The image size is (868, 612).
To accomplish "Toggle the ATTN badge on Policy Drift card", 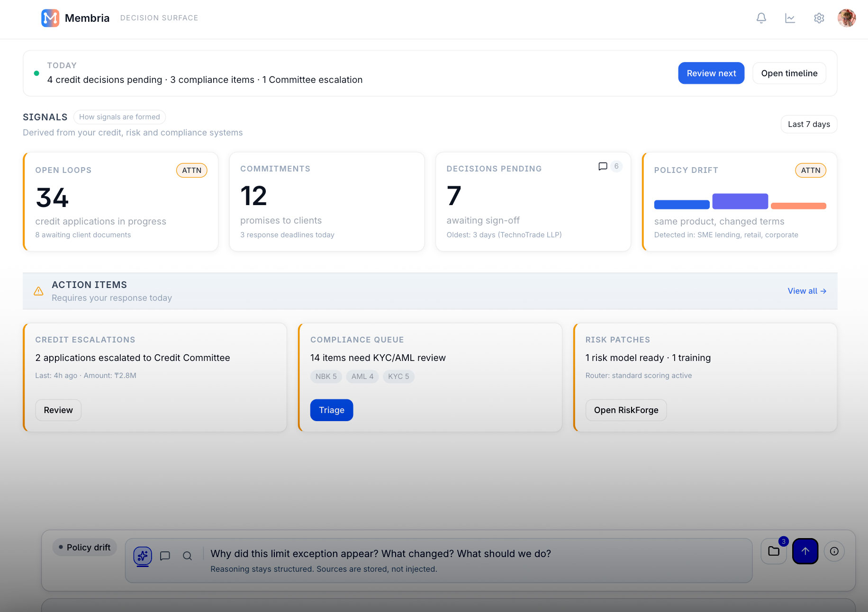I will 810,170.
